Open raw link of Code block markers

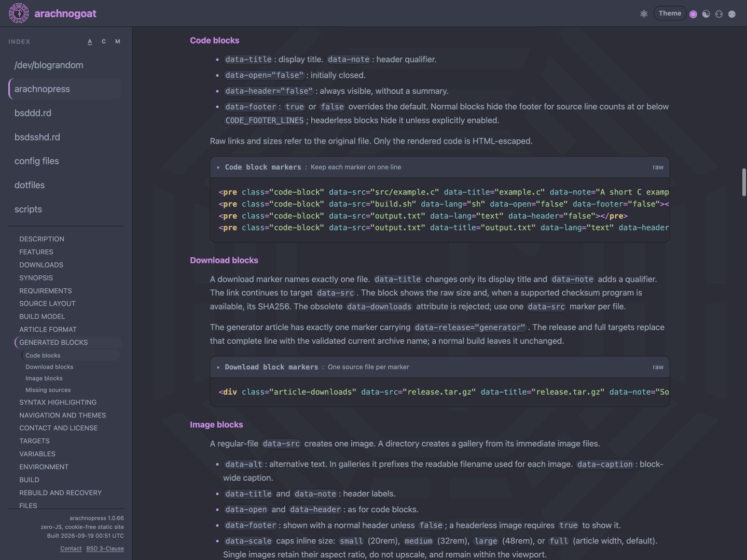(x=658, y=167)
